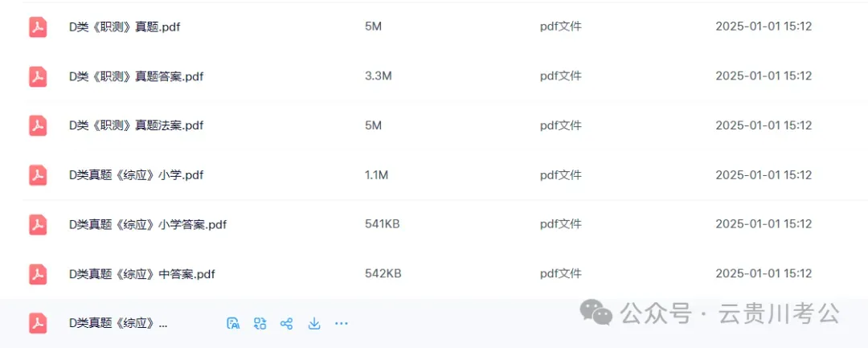The height and width of the screenshot is (348, 868).
Task: Click PDF icon of the hovered bottom row
Action: tap(38, 323)
